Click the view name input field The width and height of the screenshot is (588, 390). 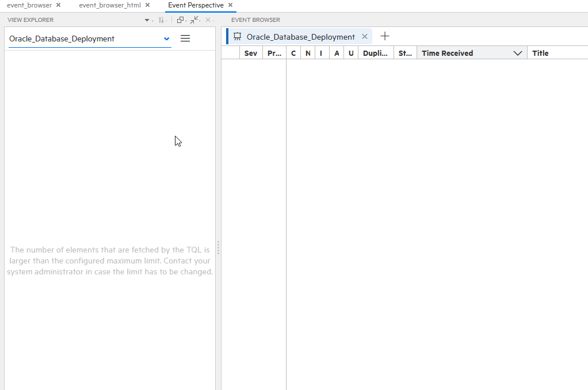tap(81, 39)
